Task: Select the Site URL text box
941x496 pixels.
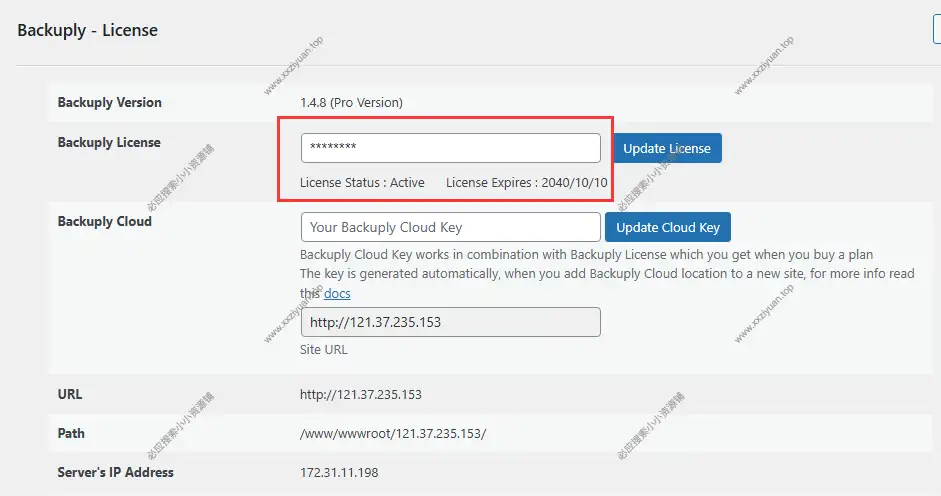Action: coord(450,322)
